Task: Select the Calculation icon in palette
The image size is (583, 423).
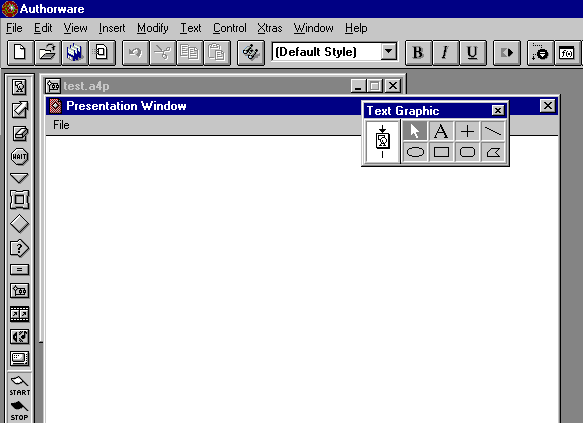Action: [x=19, y=269]
